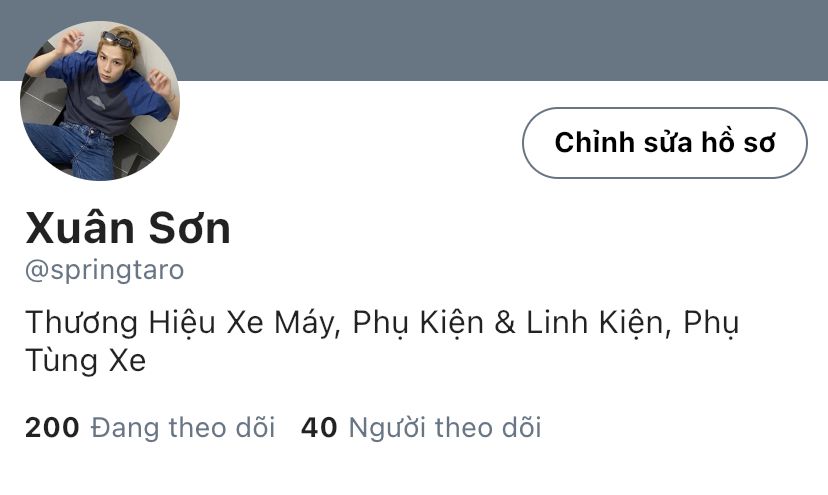Click the Thương Hiệu words in bio

click(120, 323)
